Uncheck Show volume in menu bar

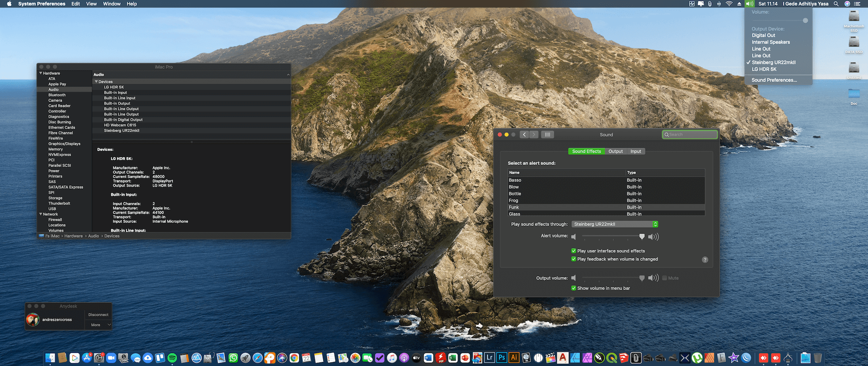click(574, 288)
